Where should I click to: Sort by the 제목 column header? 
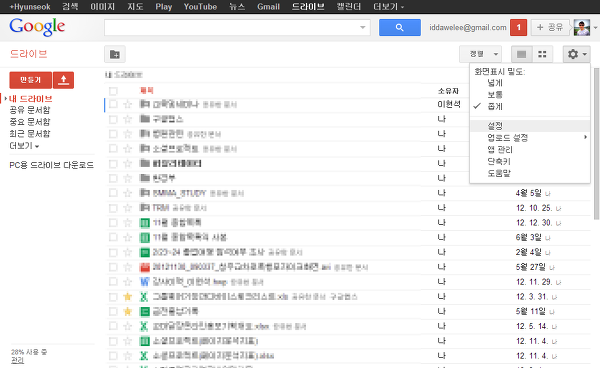[x=147, y=91]
